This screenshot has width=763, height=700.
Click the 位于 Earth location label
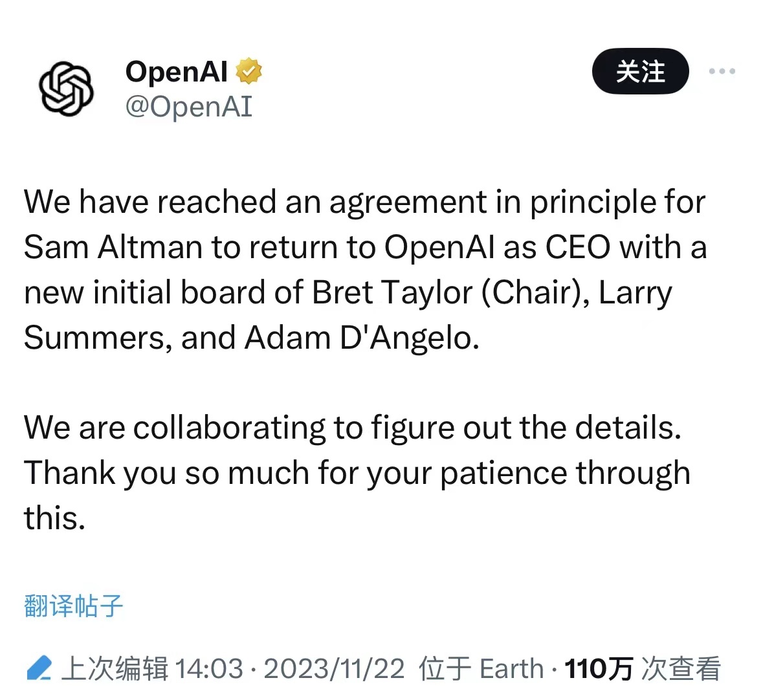(481, 668)
